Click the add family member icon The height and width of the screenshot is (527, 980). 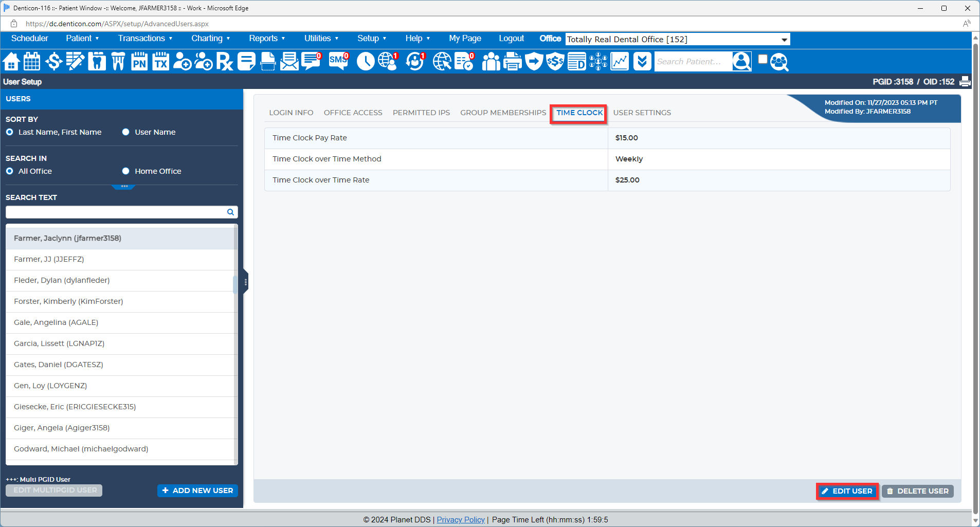tap(204, 62)
